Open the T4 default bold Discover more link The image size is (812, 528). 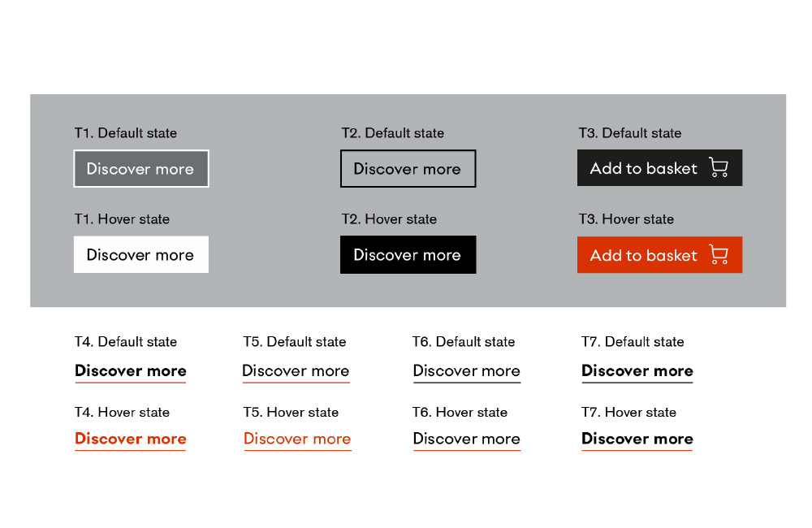tap(131, 371)
